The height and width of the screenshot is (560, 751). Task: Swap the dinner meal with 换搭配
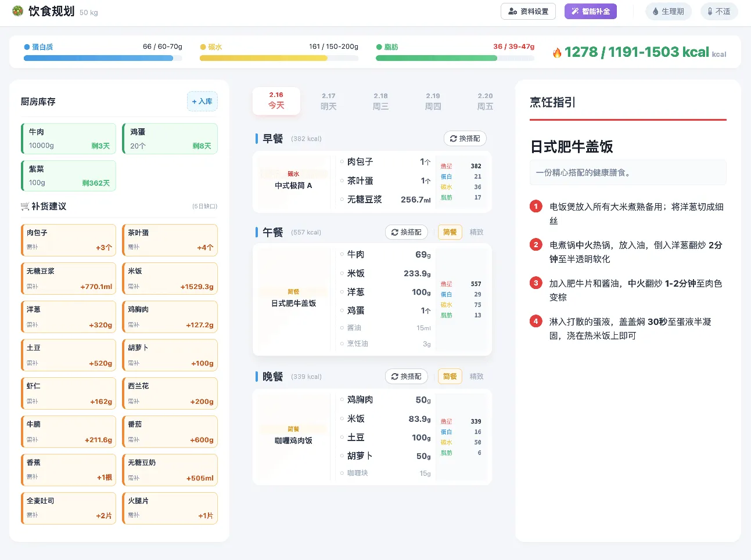tap(407, 377)
